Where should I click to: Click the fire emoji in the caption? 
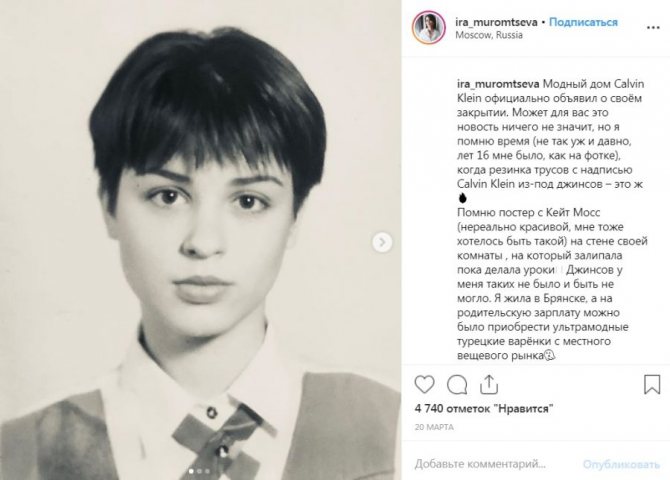pos(462,198)
